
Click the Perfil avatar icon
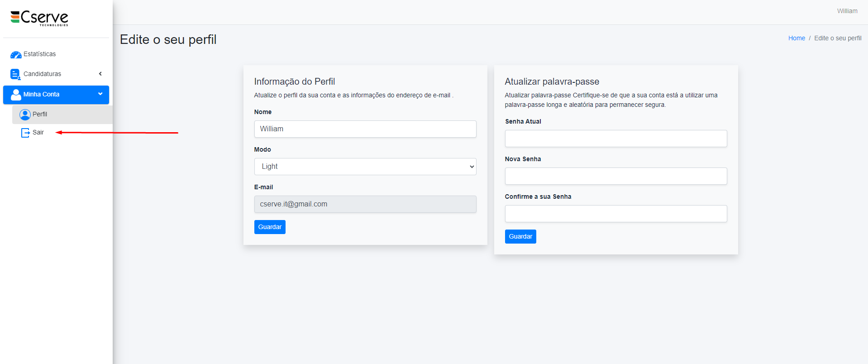pos(25,115)
